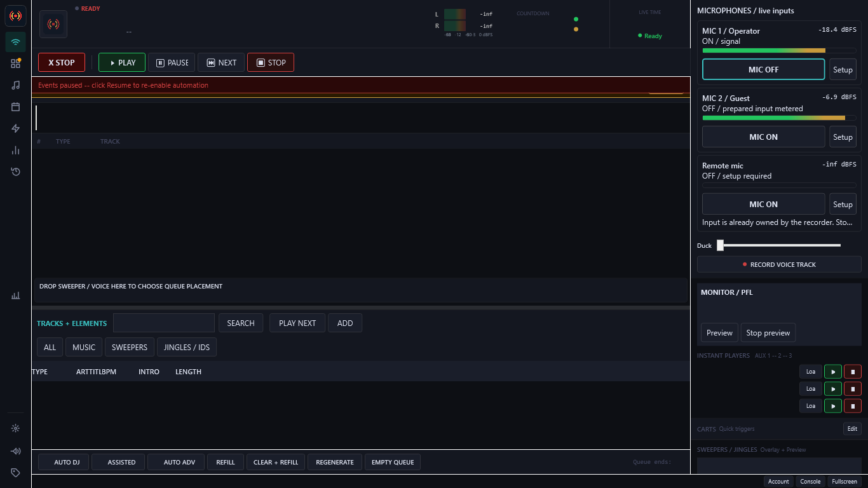This screenshot has width=868, height=488.
Task: Click the Duck slider handle
Action: click(x=720, y=245)
